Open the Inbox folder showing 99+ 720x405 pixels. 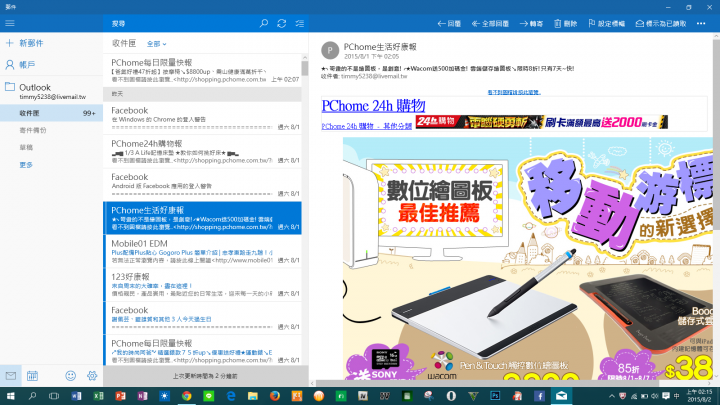coord(51,113)
